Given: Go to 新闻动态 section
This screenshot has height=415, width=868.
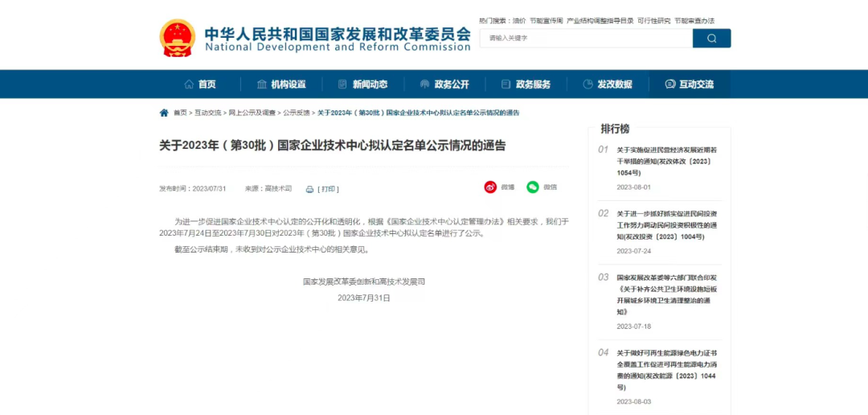Looking at the screenshot, I should (x=362, y=84).
